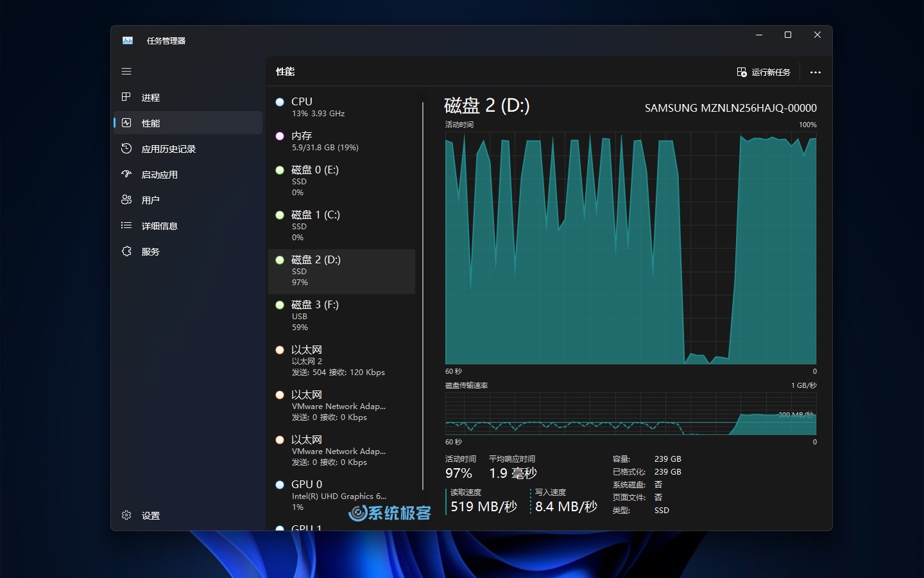Click the 页面文件 否 value
Image resolution: width=924 pixels, height=578 pixels.
coord(658,498)
